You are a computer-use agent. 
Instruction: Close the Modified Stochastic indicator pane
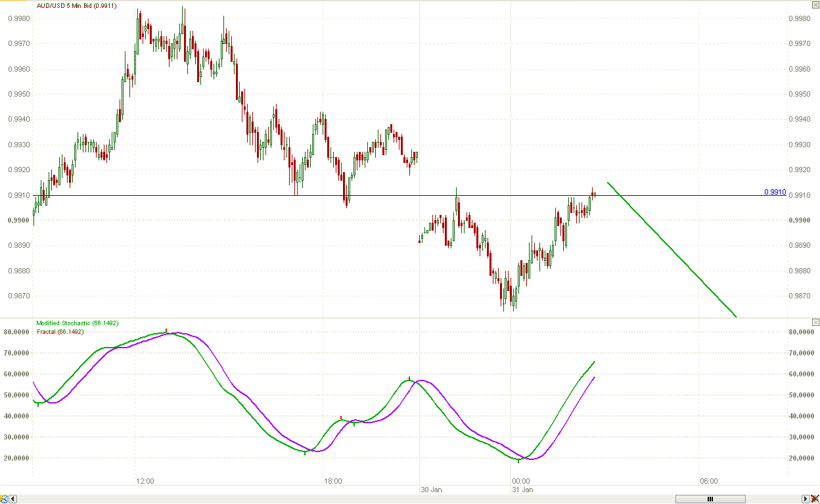(815, 323)
